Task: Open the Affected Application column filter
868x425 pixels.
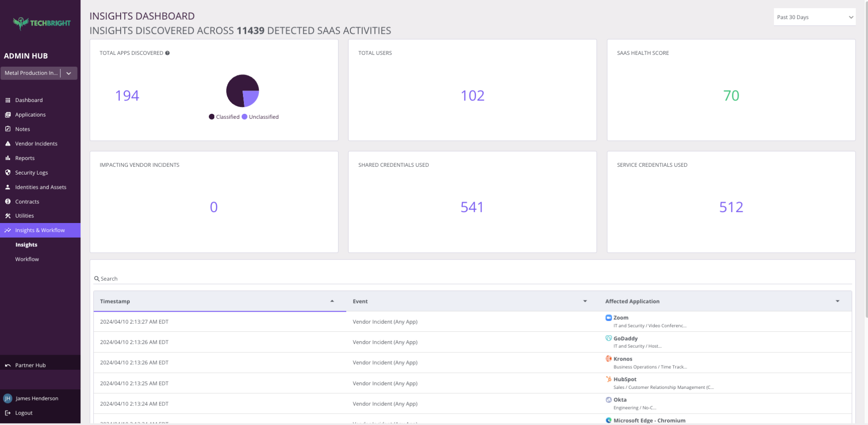Action: 838,301
